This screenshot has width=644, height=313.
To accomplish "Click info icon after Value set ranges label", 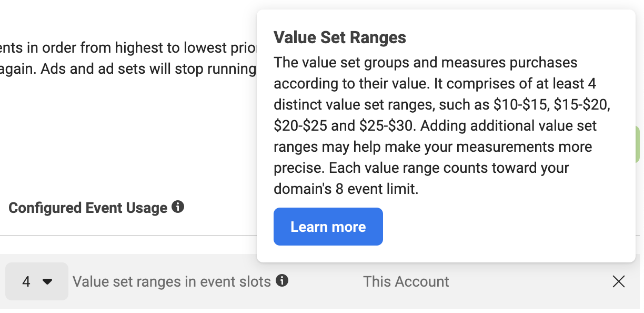I will 282,281.
